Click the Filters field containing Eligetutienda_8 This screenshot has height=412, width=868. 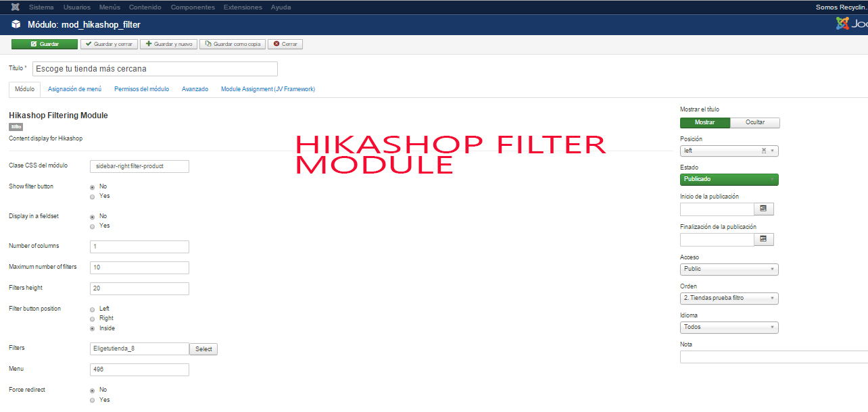[x=139, y=349]
